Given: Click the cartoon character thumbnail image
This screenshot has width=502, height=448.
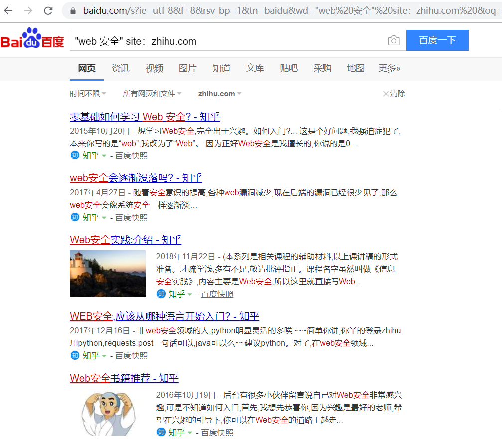Looking at the screenshot, I should tap(108, 413).
